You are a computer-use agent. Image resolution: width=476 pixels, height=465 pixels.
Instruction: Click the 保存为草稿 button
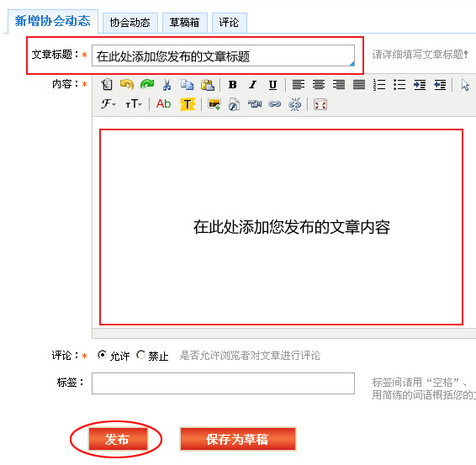tap(237, 439)
